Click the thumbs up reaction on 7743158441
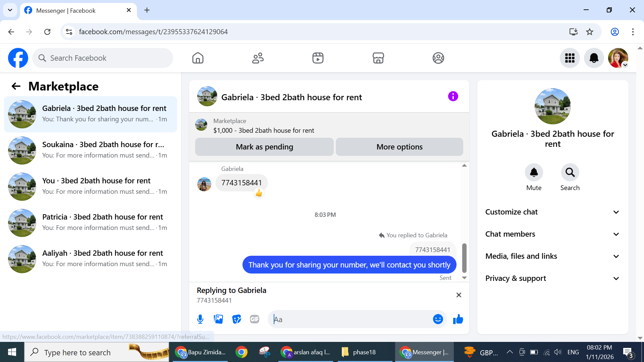Screen dimensions: 644x362 (259, 193)
